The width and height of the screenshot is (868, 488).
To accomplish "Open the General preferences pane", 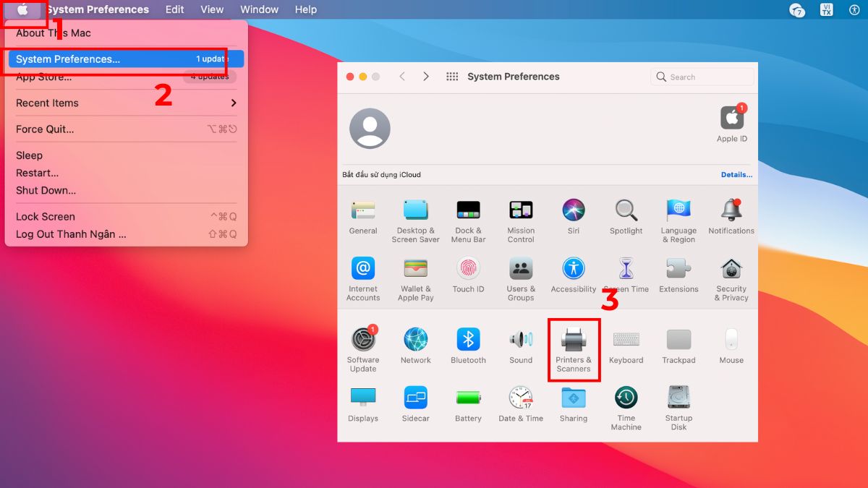I will 363,217.
